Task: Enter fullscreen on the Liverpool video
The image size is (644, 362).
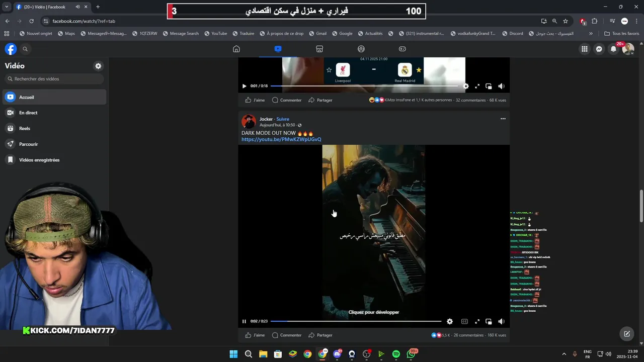Action: point(477,86)
